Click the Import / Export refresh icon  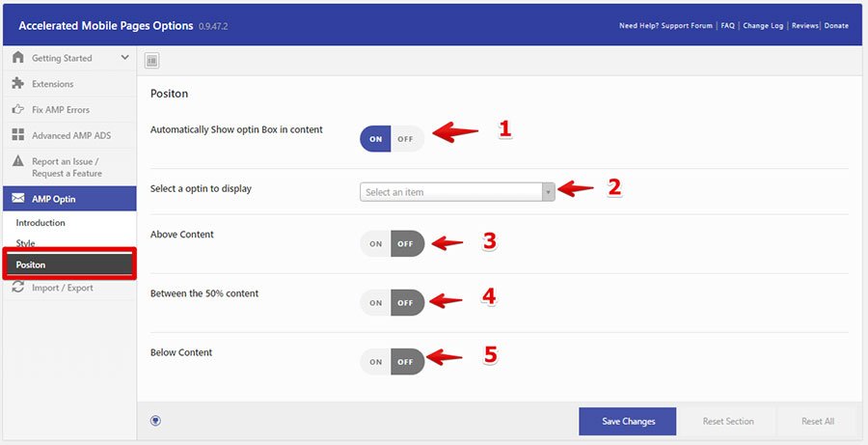pyautogui.click(x=18, y=287)
